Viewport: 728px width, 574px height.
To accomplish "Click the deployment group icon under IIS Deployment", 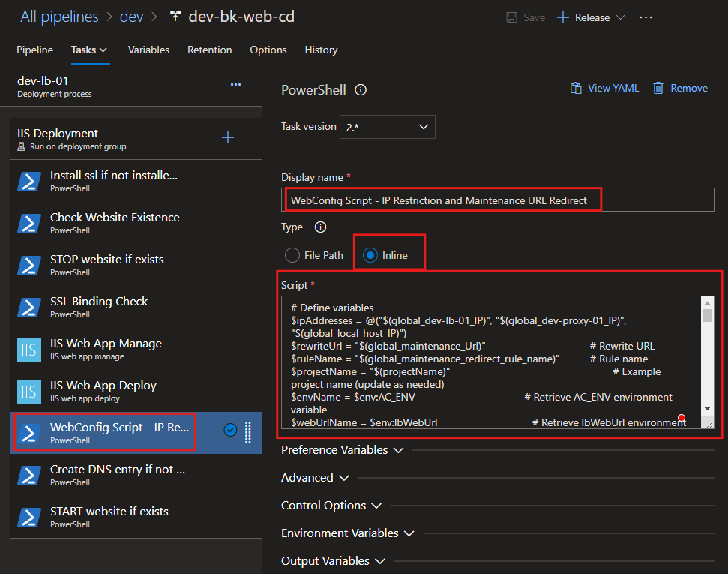I will point(21,146).
